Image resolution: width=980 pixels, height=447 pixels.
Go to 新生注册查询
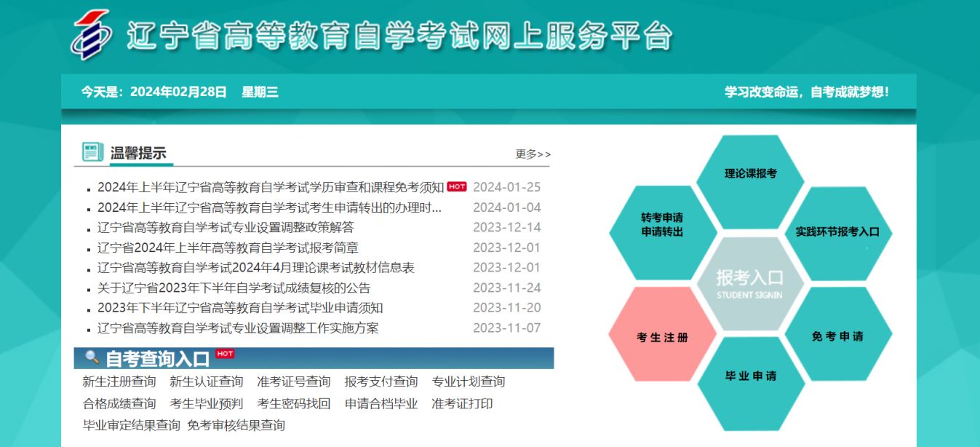point(119,381)
